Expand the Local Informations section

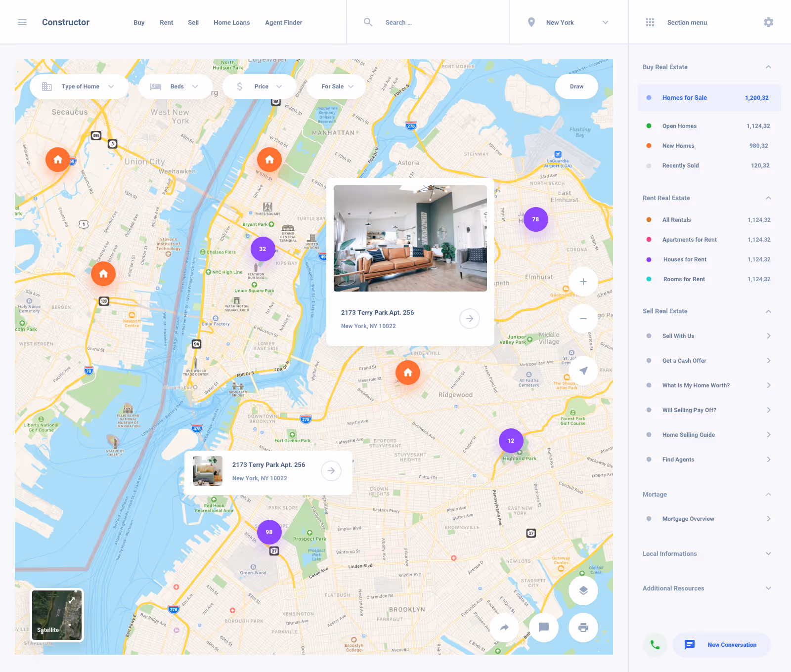768,553
